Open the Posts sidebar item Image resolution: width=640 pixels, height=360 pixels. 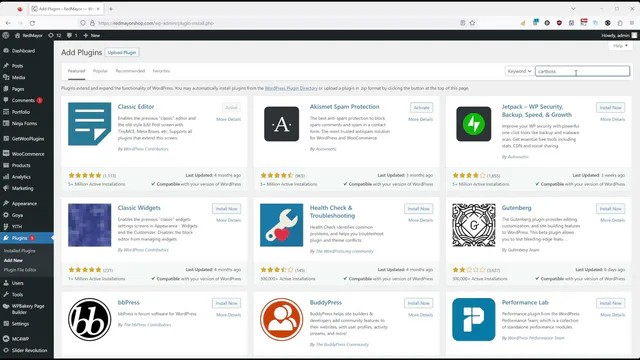click(x=17, y=66)
